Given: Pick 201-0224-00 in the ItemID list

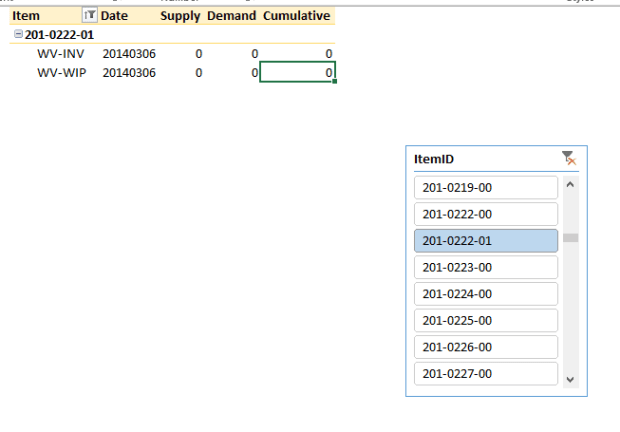Looking at the screenshot, I should coord(485,294).
